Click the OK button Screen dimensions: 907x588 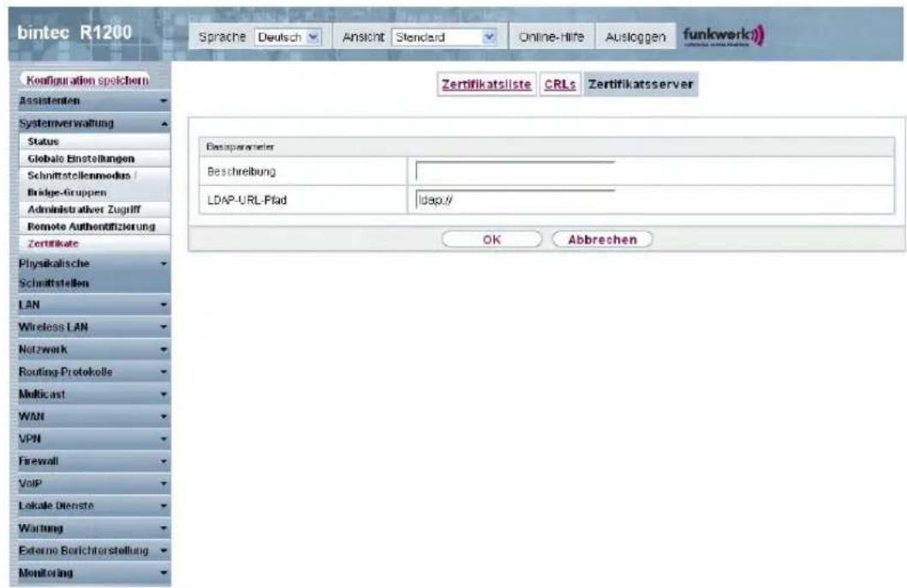coord(492,240)
